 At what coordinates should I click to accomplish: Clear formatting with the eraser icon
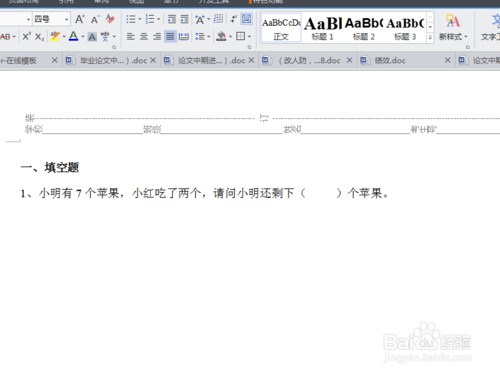point(110,19)
